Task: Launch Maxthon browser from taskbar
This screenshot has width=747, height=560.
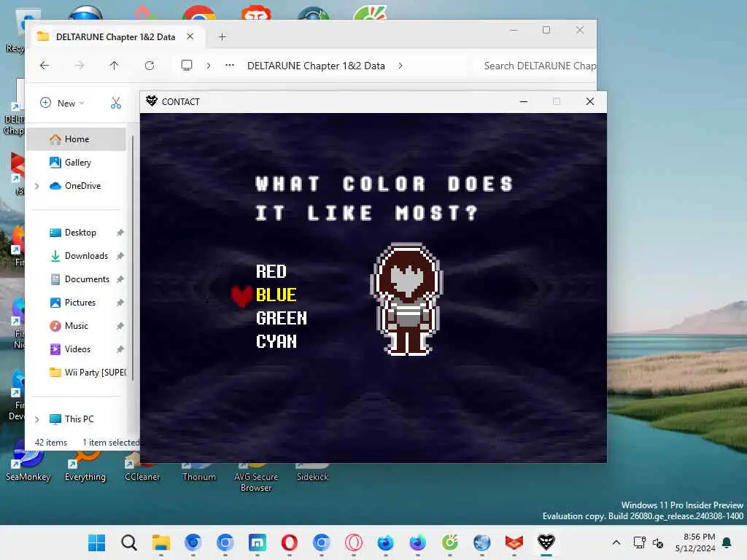Action: point(258,542)
